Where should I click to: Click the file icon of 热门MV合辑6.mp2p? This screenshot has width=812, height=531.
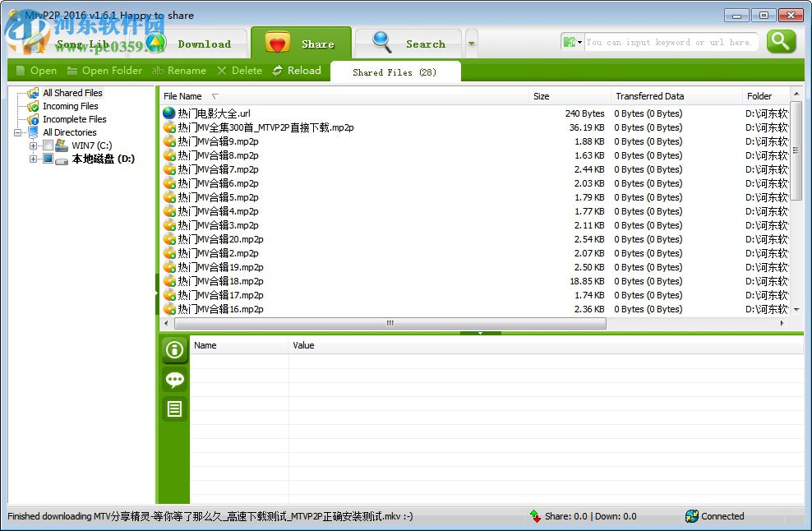(169, 182)
